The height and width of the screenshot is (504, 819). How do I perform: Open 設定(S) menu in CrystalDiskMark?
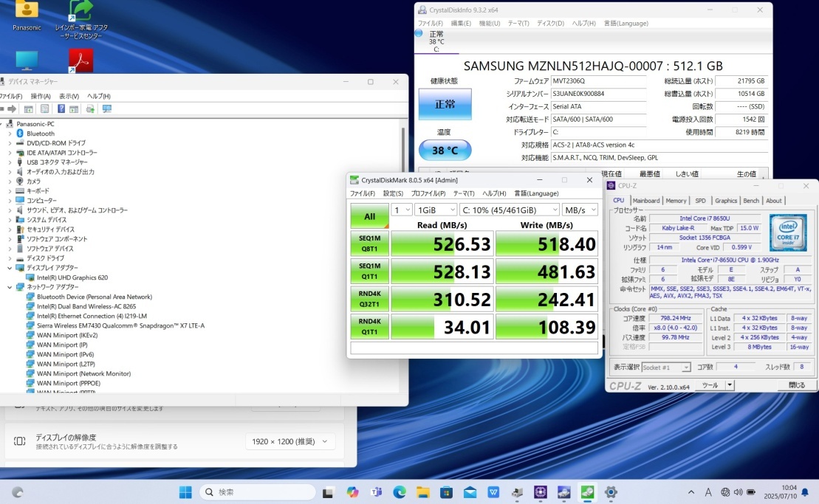click(x=393, y=193)
